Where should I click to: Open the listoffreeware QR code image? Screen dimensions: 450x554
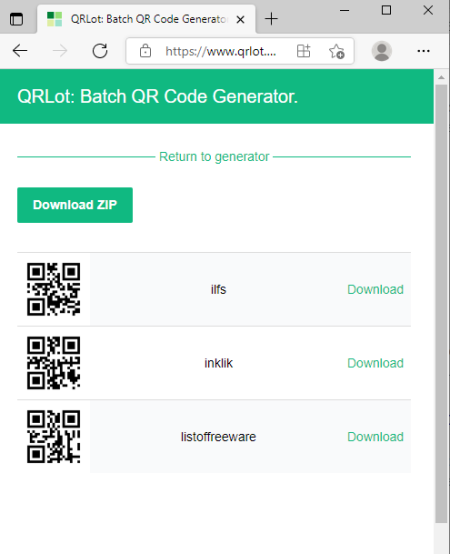tap(54, 436)
